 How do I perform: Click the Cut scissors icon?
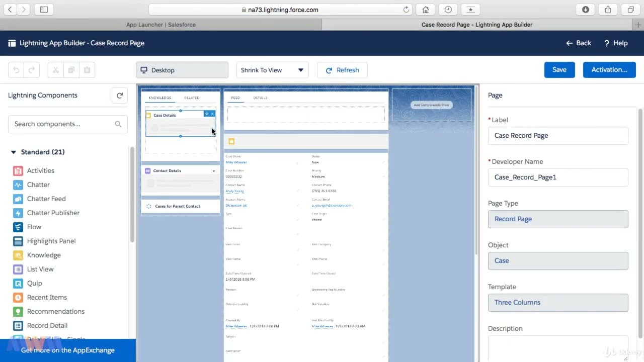[56, 70]
